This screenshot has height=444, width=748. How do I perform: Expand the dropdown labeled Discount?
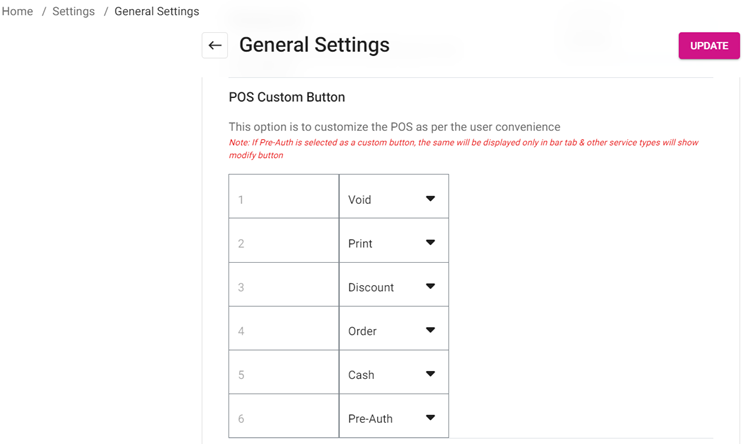[382, 287]
